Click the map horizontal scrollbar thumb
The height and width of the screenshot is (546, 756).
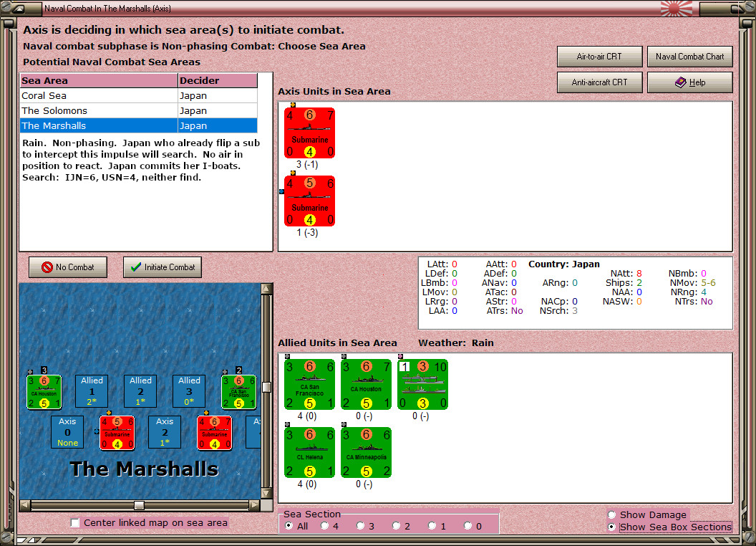(139, 505)
